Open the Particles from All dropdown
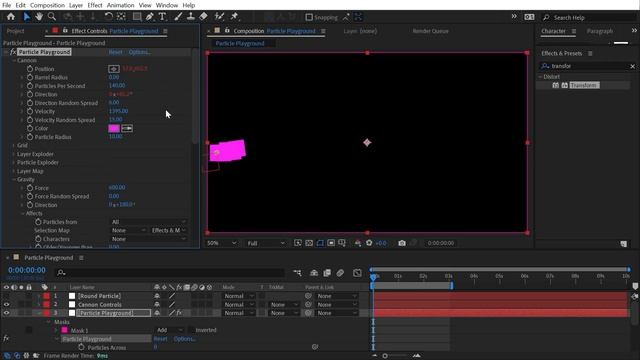The height and width of the screenshot is (360, 640). click(149, 222)
